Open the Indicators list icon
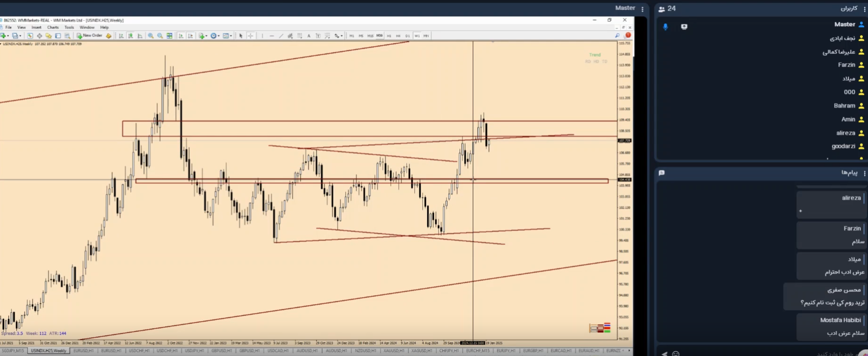The width and height of the screenshot is (868, 356). 202,36
